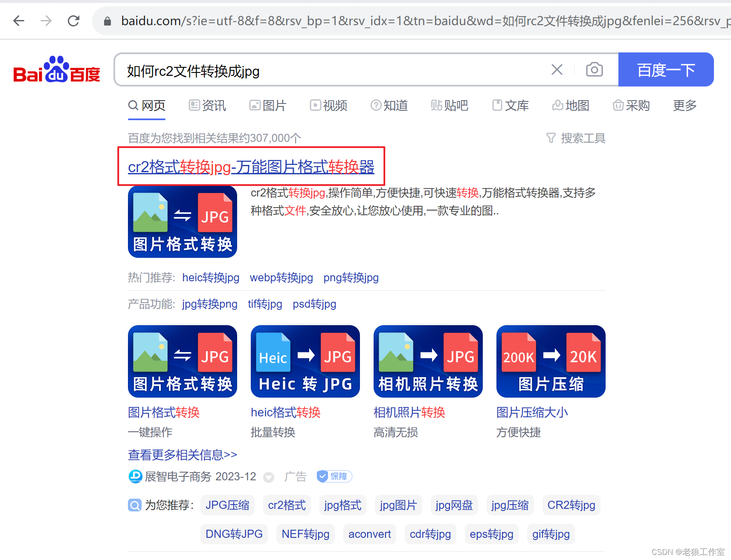Switch to the 贴吧 tab
This screenshot has height=560, width=731.
450,105
